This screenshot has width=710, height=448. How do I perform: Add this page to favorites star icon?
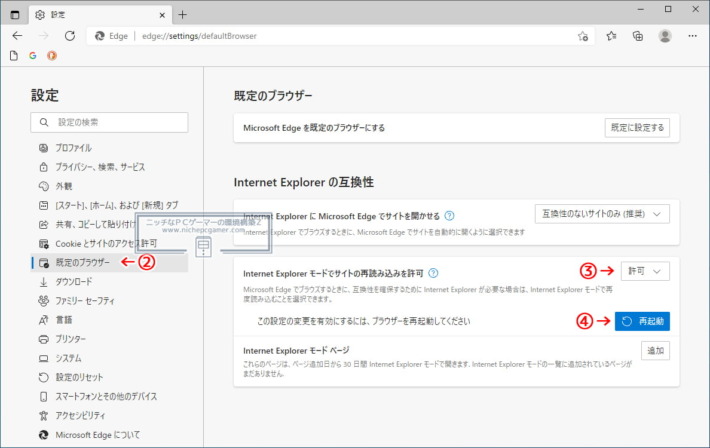point(582,35)
